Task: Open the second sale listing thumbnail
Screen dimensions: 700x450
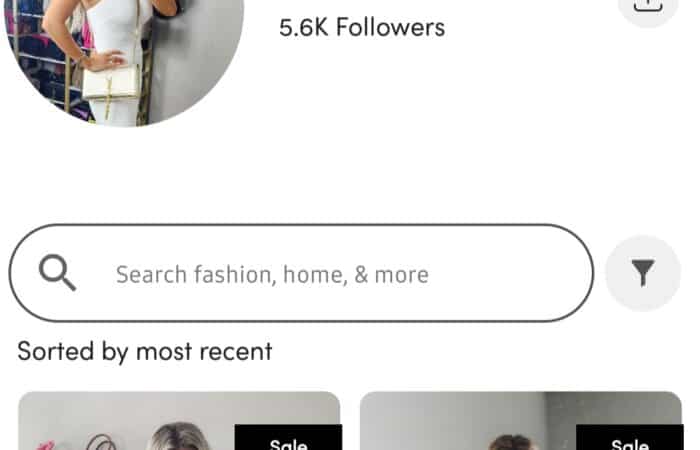Action: pos(521,421)
